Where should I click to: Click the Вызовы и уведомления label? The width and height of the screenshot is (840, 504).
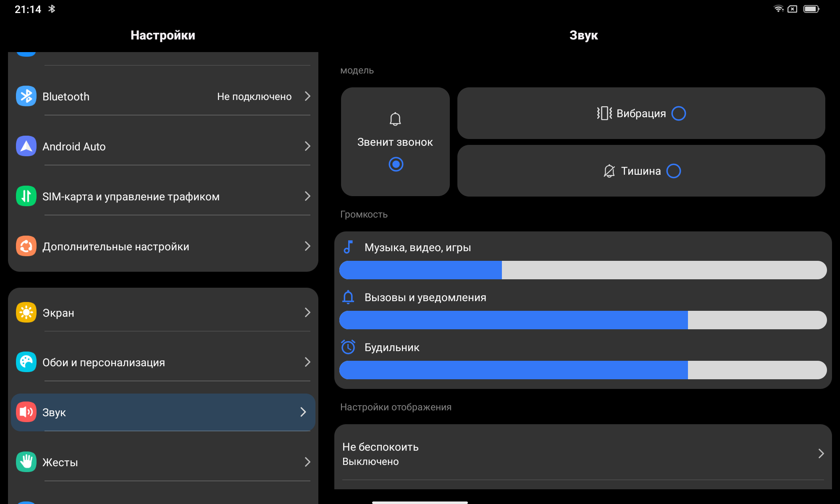pos(425,297)
